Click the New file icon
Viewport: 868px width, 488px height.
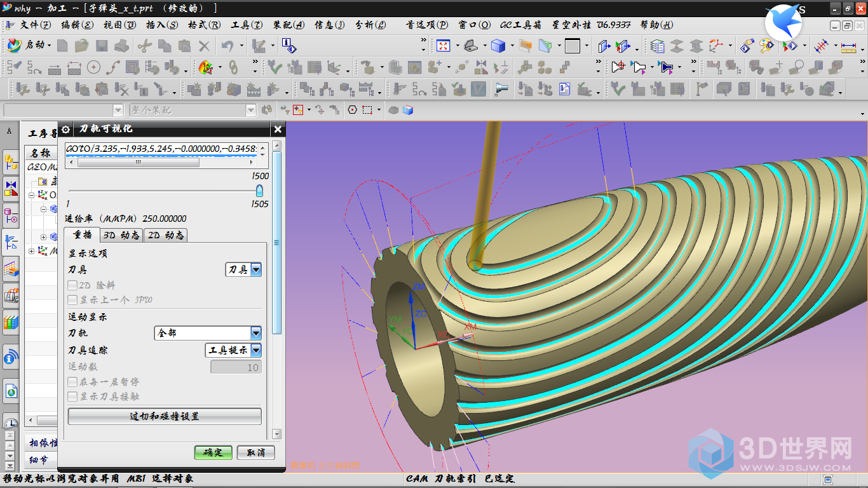[x=62, y=46]
